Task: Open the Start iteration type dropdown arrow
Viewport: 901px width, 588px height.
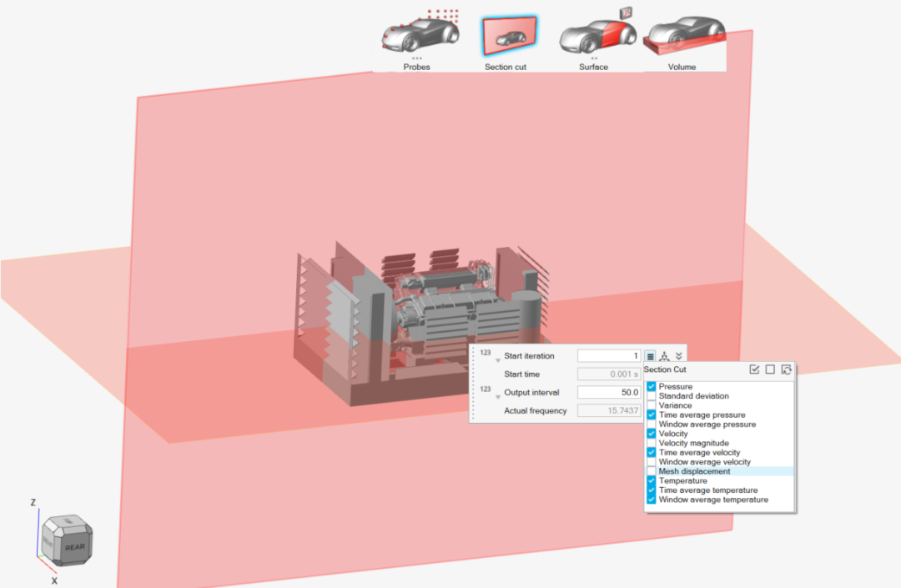Action: point(496,360)
